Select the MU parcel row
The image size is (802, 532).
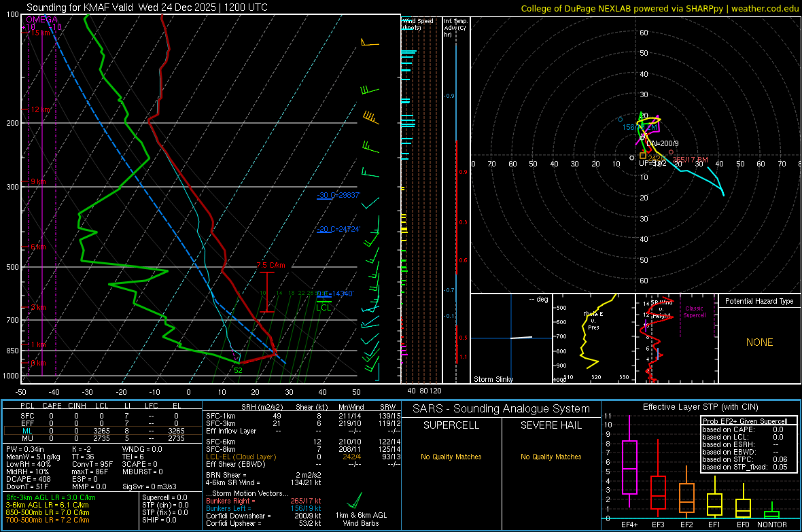pyautogui.click(x=103, y=438)
